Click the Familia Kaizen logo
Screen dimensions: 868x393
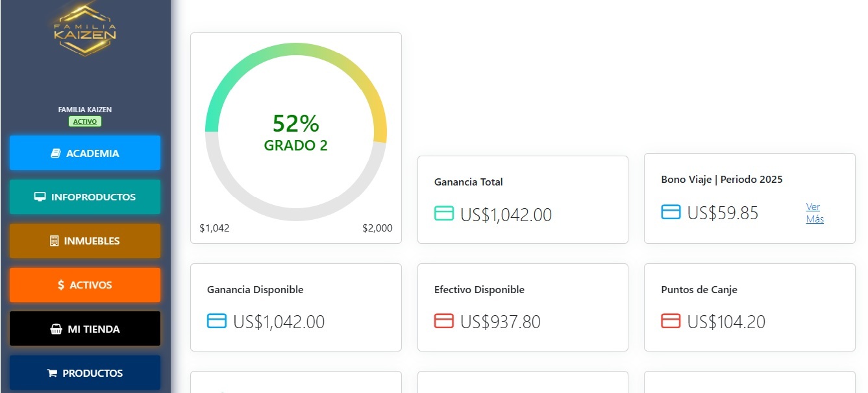point(85,30)
